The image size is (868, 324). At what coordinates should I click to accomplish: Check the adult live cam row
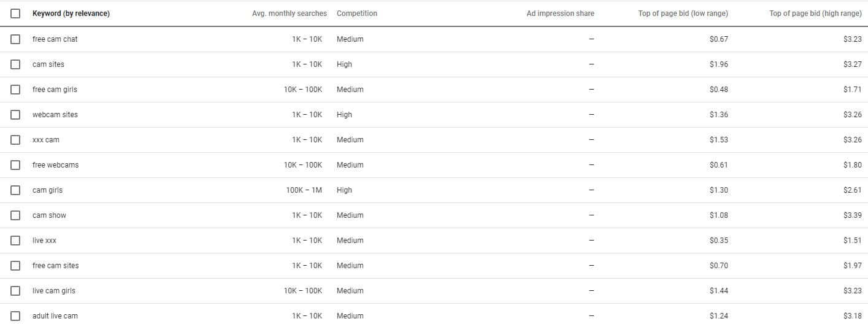point(15,316)
